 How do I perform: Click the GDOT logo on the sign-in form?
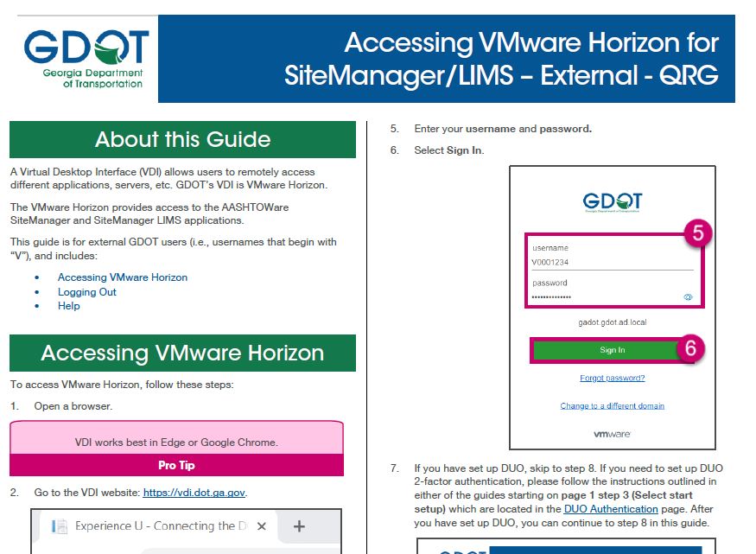point(613,202)
